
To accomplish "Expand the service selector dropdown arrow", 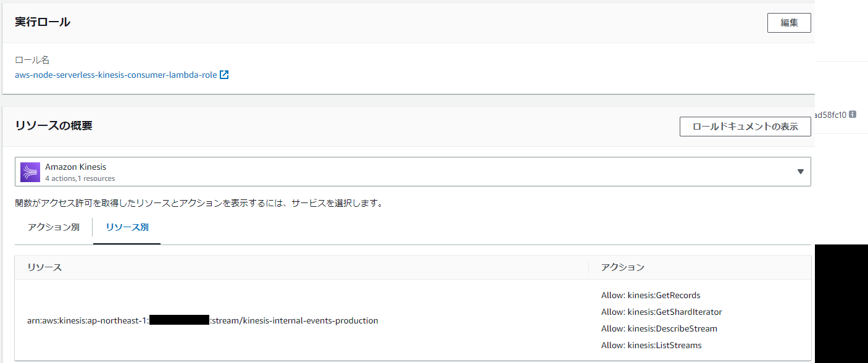I will tap(800, 172).
